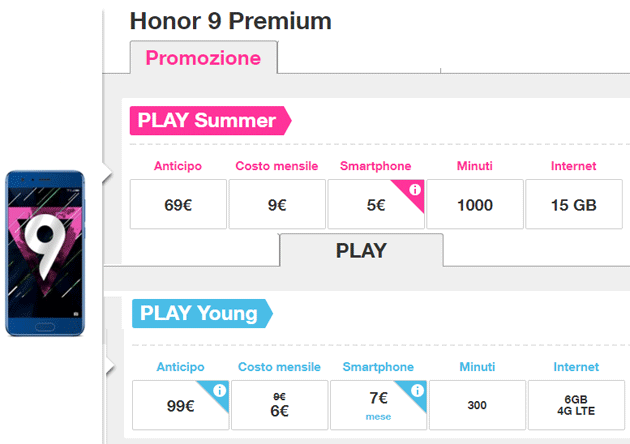Click info icon on PLAY Young Smartphone cell
The height and width of the screenshot is (444, 630).
(415, 391)
